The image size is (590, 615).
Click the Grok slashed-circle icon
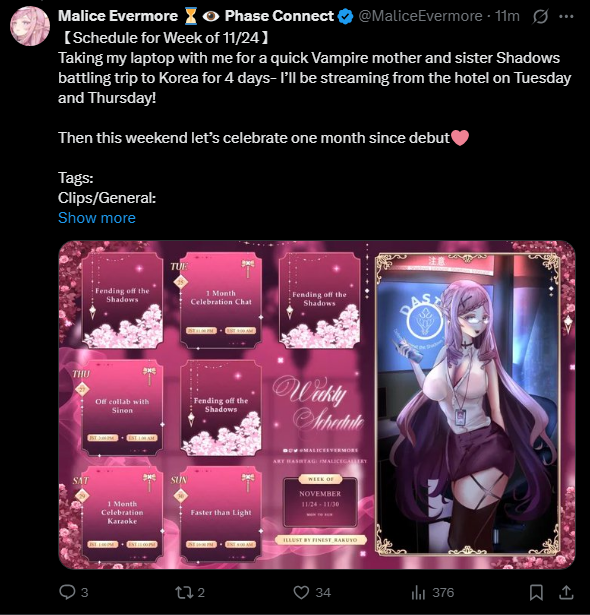click(540, 16)
